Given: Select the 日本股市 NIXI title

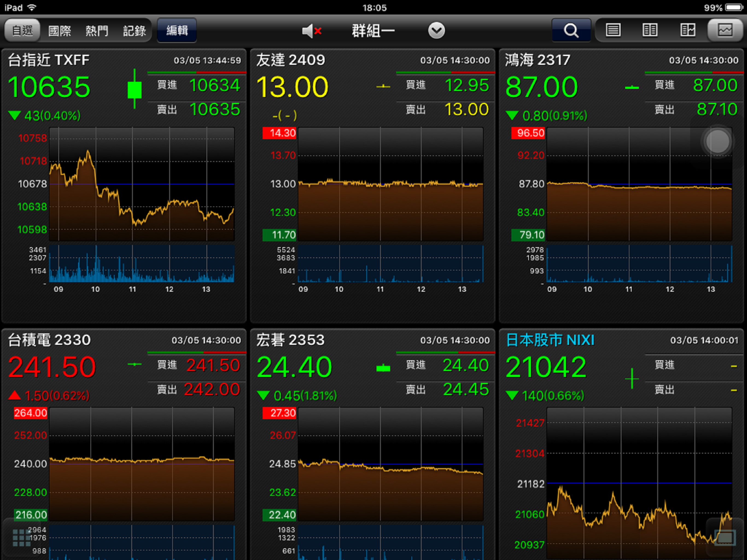Looking at the screenshot, I should (550, 340).
